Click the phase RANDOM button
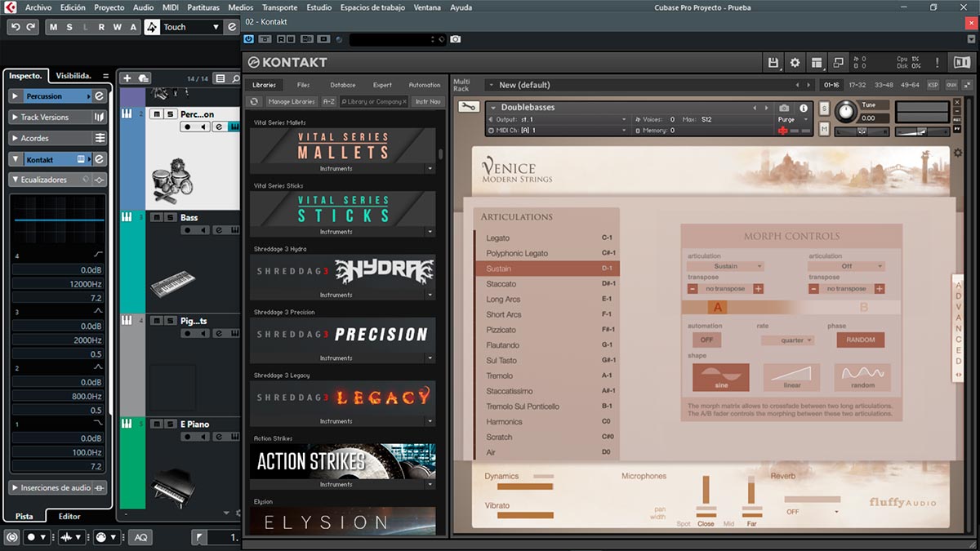Screen dimensions: 980x551 tap(861, 340)
